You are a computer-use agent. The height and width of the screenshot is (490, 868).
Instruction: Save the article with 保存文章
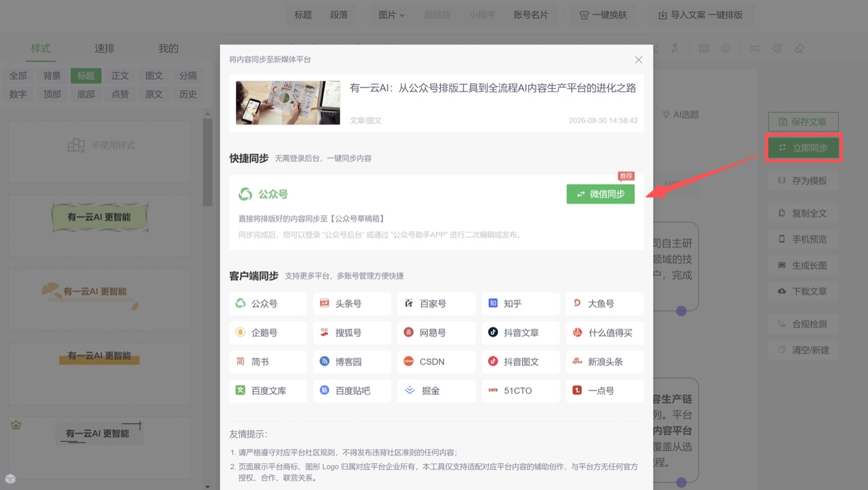click(x=803, y=121)
